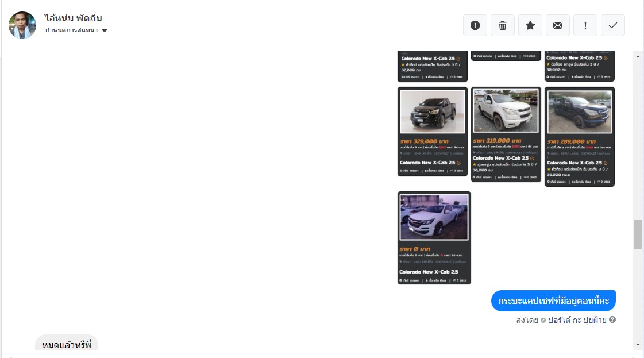Click the verified badge icon near sent-by label

[543, 320]
